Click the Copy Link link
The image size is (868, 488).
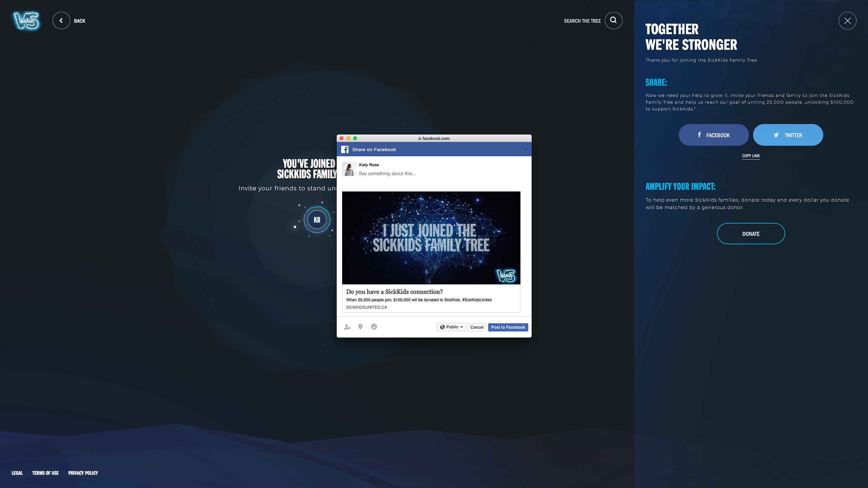pos(751,156)
